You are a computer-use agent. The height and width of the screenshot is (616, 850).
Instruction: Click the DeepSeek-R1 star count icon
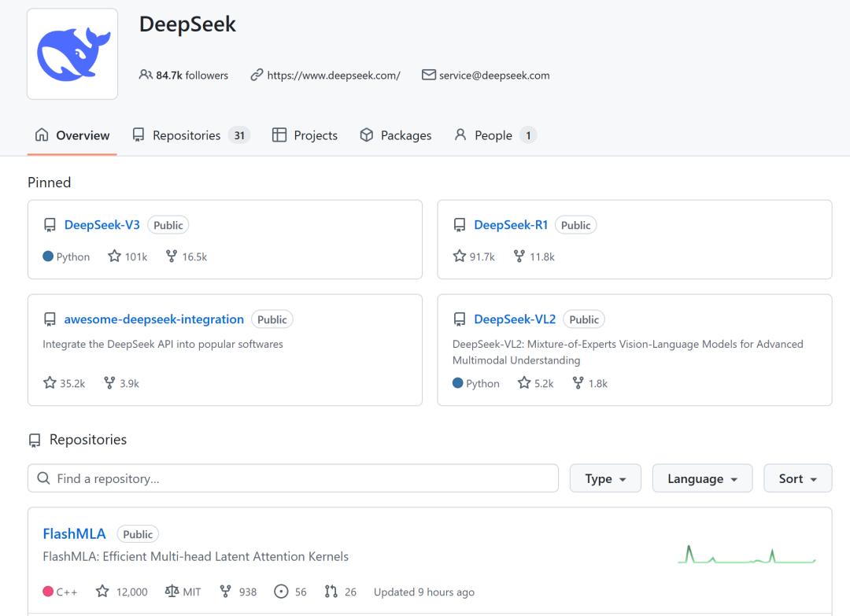pyautogui.click(x=460, y=256)
